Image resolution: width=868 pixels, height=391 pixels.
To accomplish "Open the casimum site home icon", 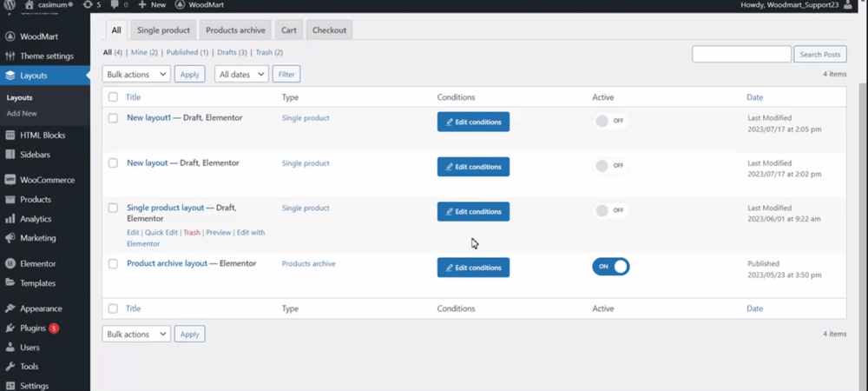I will [x=30, y=4].
